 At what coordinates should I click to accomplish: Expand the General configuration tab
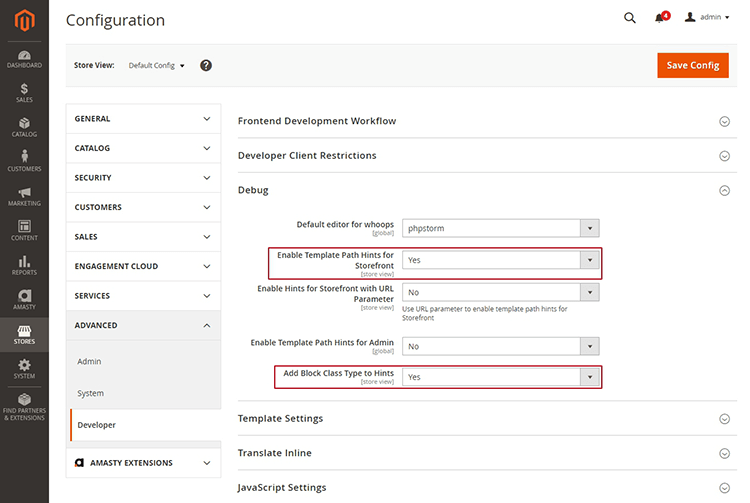pyautogui.click(x=142, y=119)
